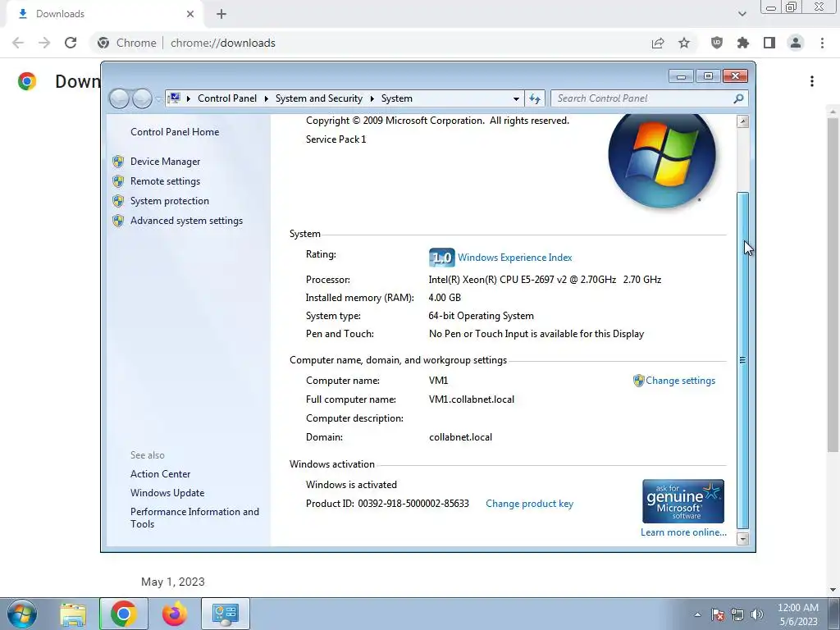Open Learn more online link

point(683,532)
